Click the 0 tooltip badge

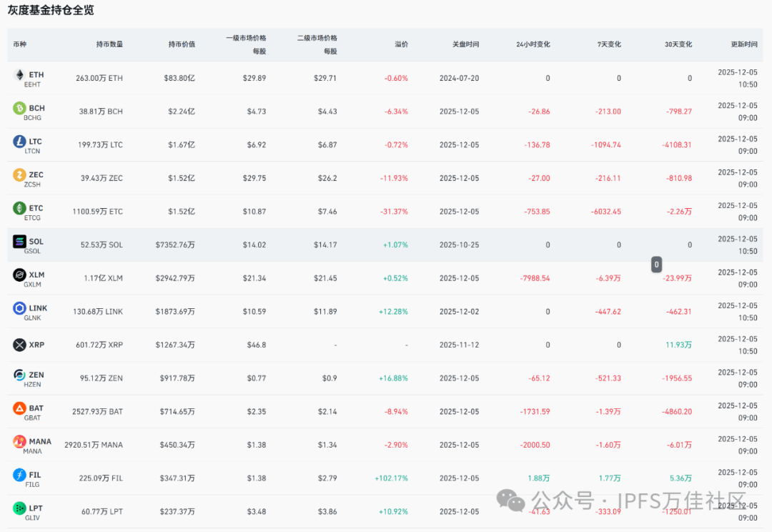[656, 265]
